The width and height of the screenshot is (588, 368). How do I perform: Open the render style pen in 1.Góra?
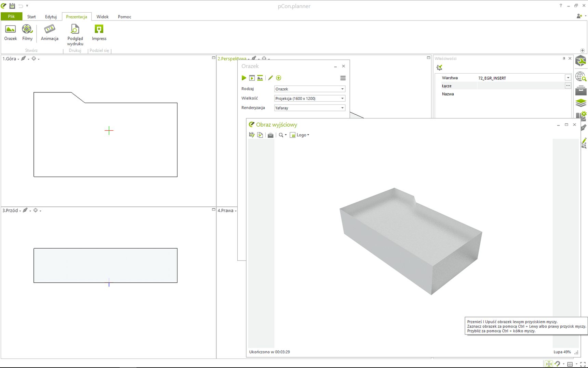(24, 59)
